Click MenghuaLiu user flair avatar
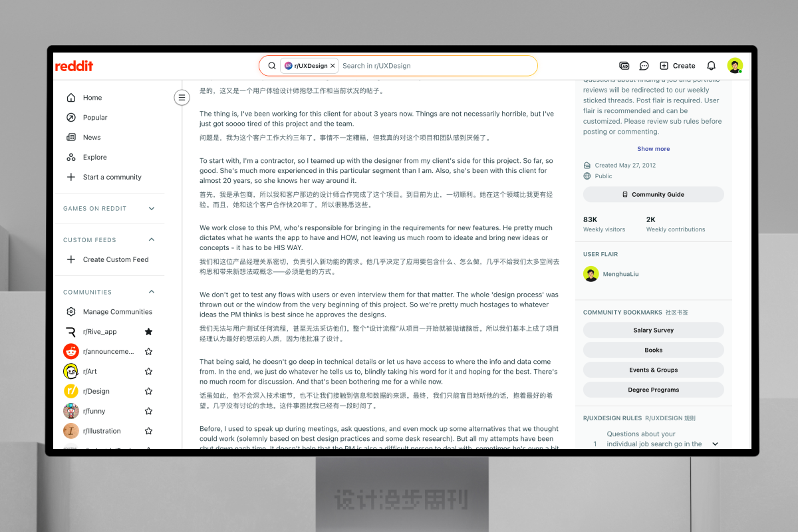Screen dimensions: 798x532 [591, 274]
